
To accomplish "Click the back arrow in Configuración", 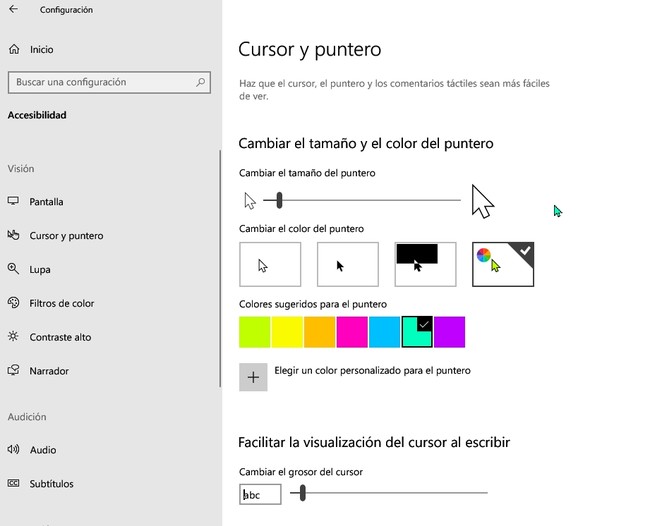I will click(13, 10).
